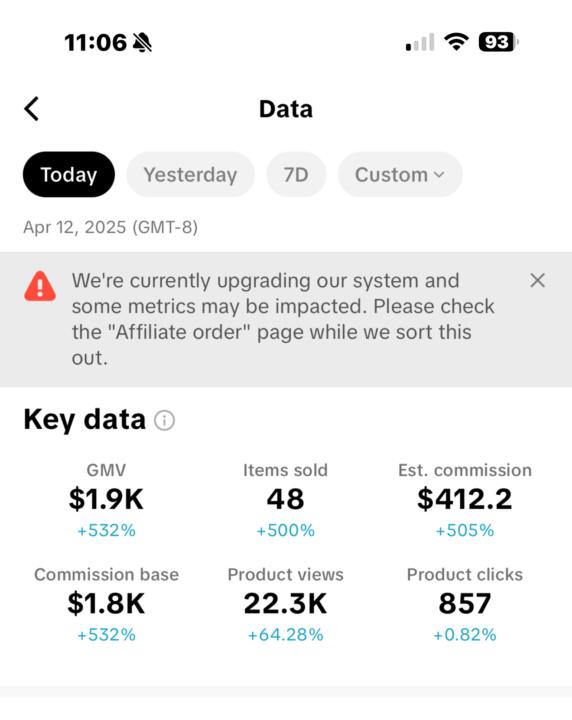
Task: Tap the cellular signal bars
Action: tap(420, 42)
